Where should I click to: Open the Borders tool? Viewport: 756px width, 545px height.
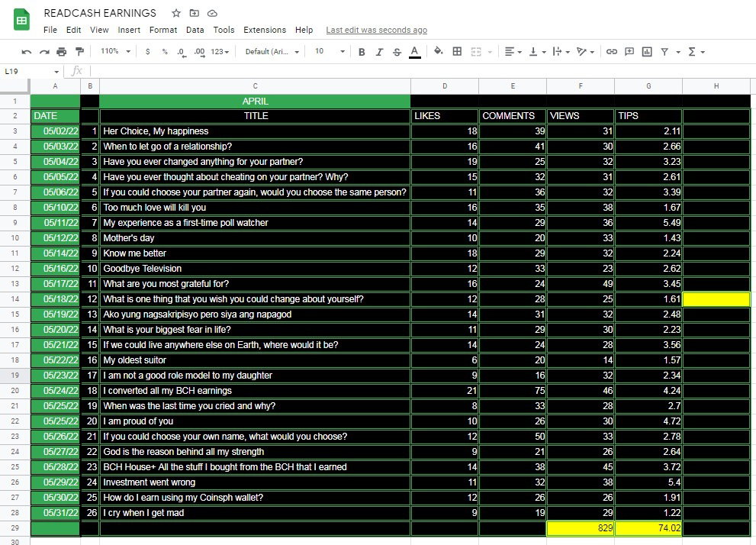[x=457, y=51]
